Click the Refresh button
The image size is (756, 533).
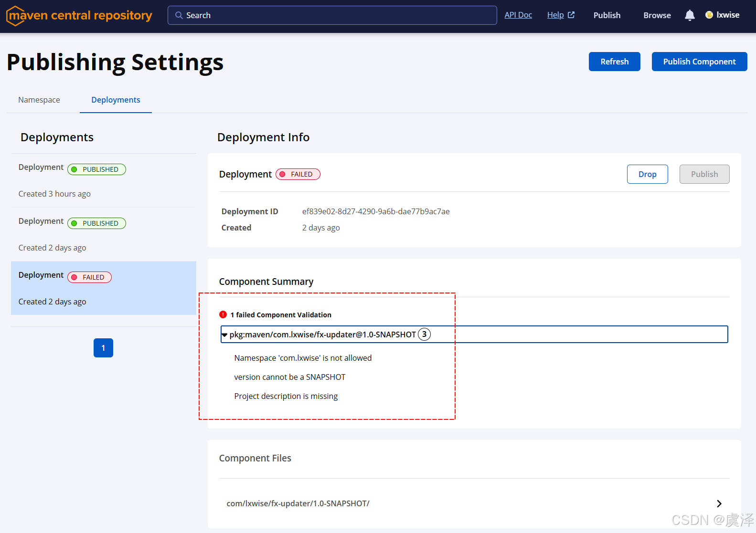click(615, 62)
